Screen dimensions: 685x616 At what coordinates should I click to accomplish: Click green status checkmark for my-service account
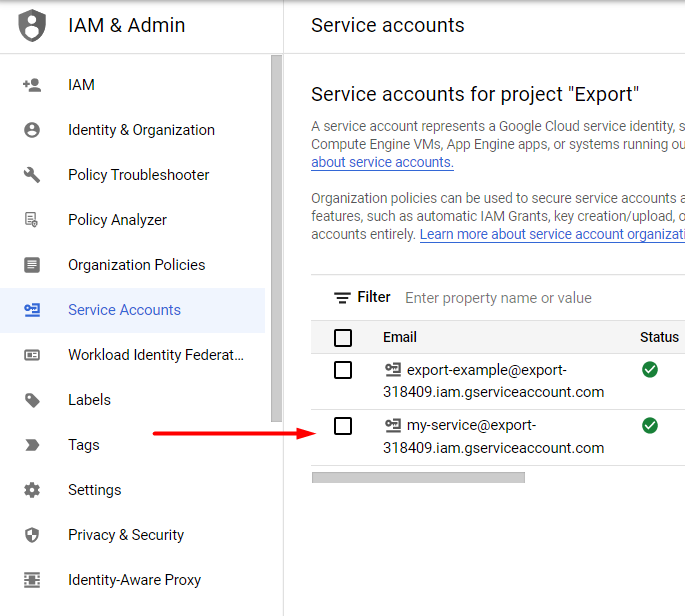(x=650, y=425)
